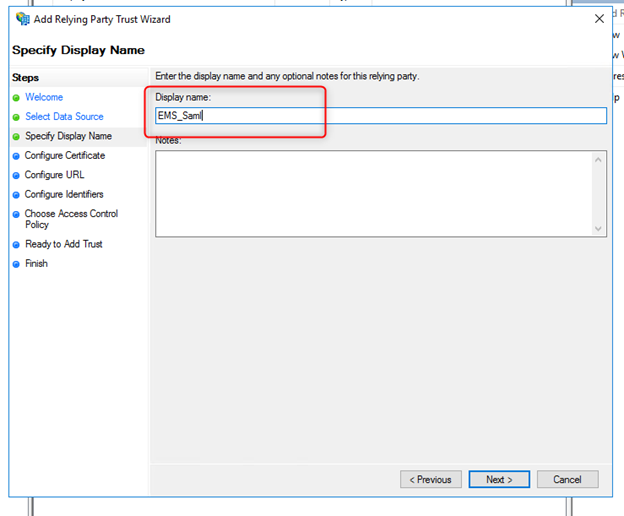
Task: Open the Welcome step link
Action: (44, 97)
